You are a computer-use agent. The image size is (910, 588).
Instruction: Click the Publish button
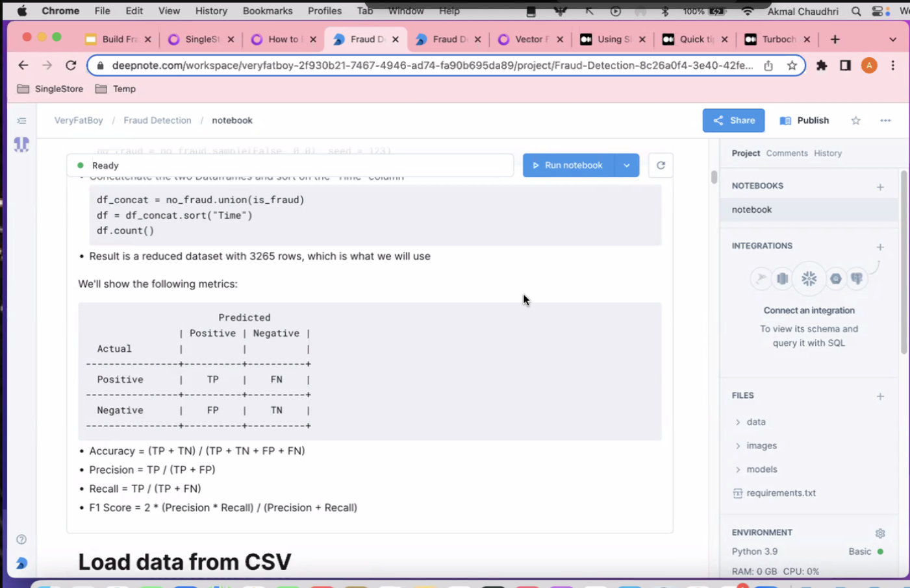(804, 121)
